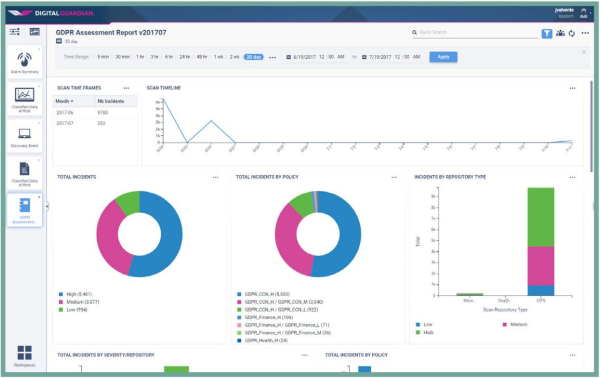The width and height of the screenshot is (600, 378).
Task: Open jvalverde user account dropdown arrow
Action: point(591,13)
